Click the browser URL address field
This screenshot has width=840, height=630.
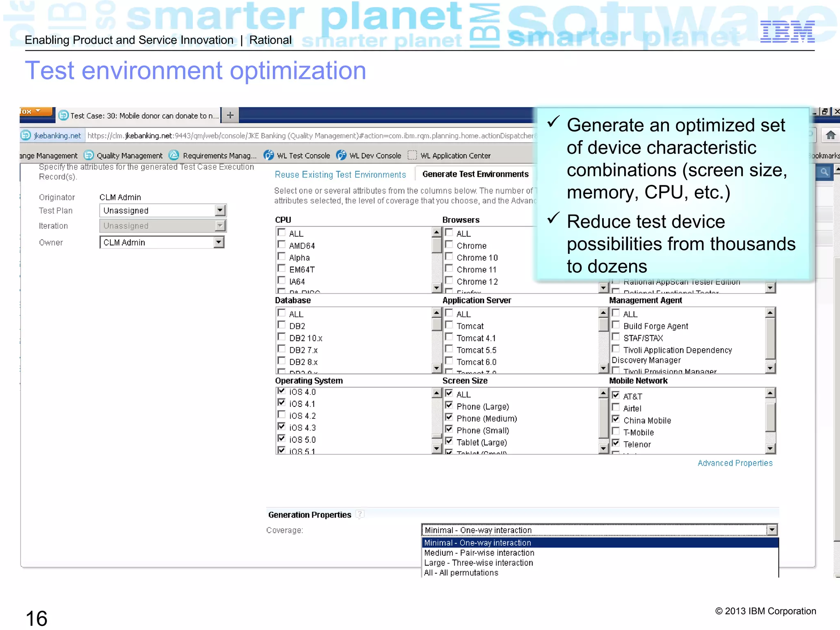click(x=311, y=135)
